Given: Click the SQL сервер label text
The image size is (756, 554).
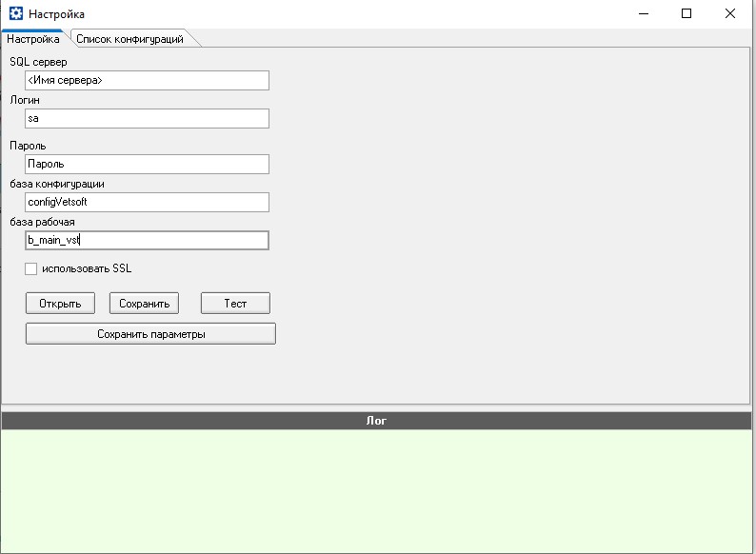Looking at the screenshot, I should point(38,62).
